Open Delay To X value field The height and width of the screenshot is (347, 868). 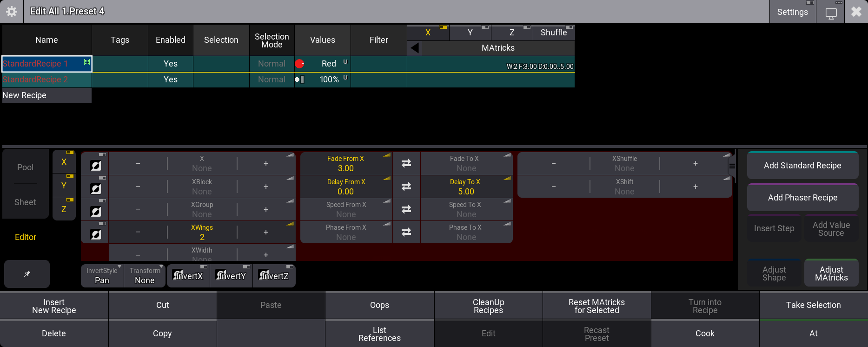click(466, 187)
